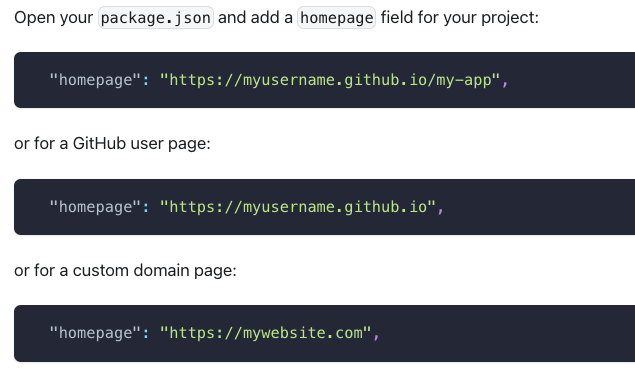
Task: Click "Open your" at the paragraph start
Action: [x=53, y=18]
